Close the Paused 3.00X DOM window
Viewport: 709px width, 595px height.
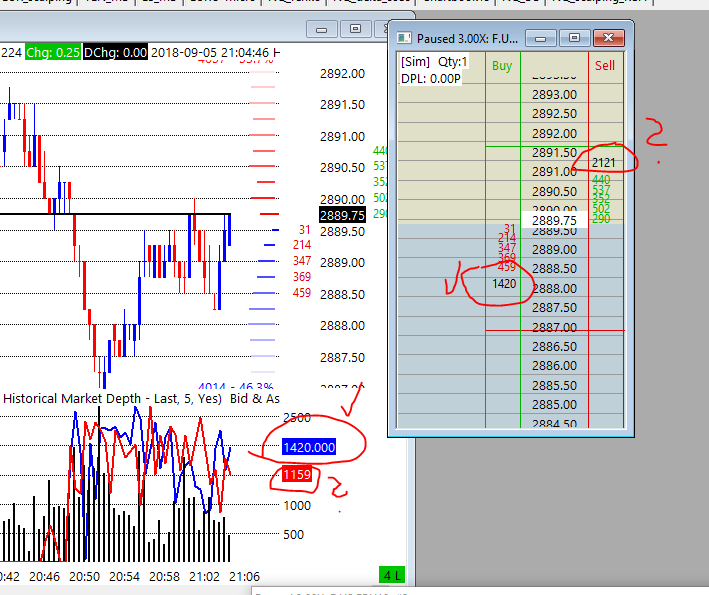click(609, 38)
